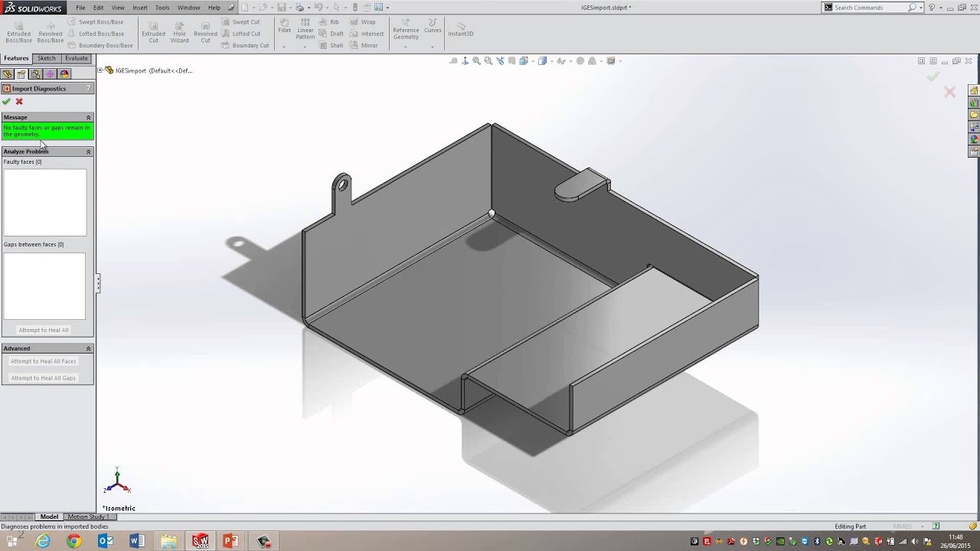Click the Save icon in top toolbar

(283, 8)
